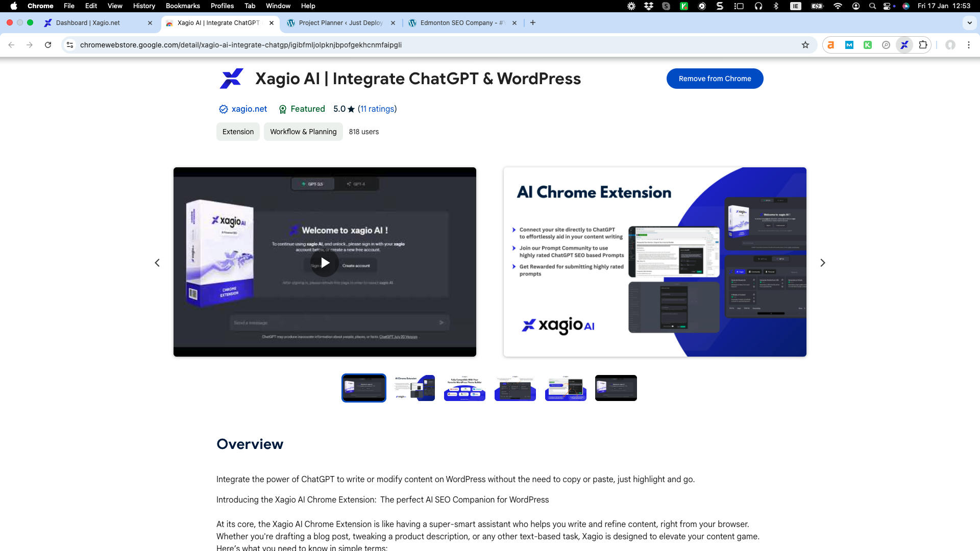This screenshot has width=980, height=551.
Task: Close the Edmonton SEO Company tab
Action: (x=514, y=23)
